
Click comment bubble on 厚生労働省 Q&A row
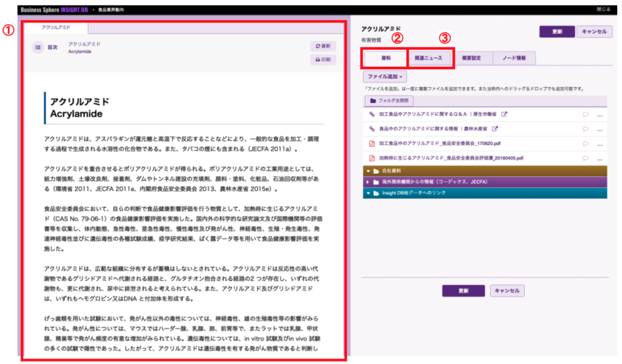tap(586, 114)
